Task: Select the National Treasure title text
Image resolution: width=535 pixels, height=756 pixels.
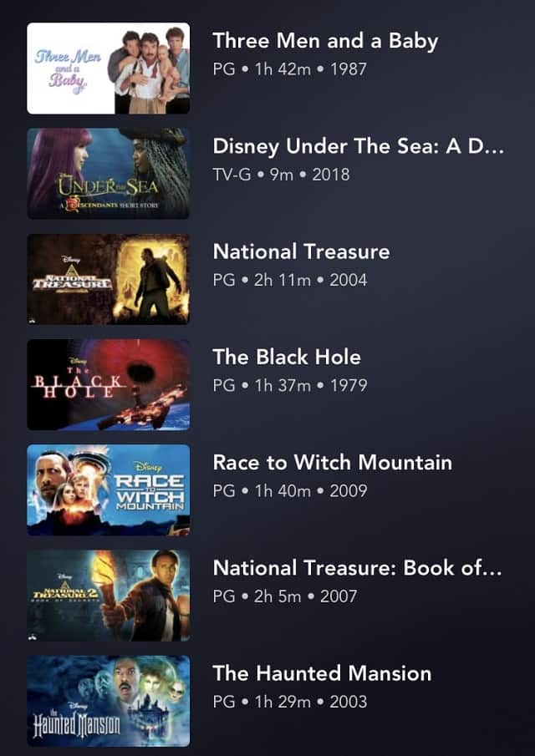Action: (x=301, y=251)
